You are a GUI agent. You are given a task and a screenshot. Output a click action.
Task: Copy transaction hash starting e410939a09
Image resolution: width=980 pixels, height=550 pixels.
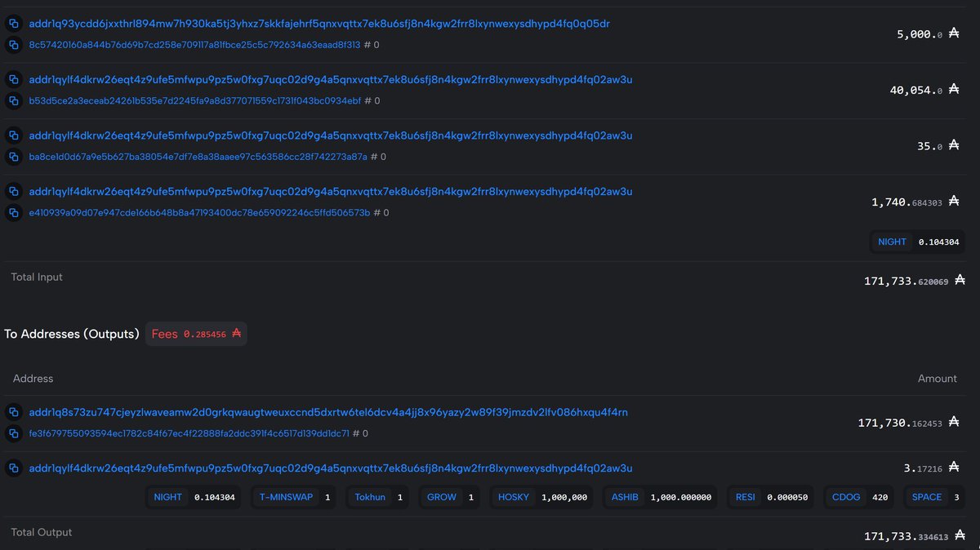tap(13, 212)
